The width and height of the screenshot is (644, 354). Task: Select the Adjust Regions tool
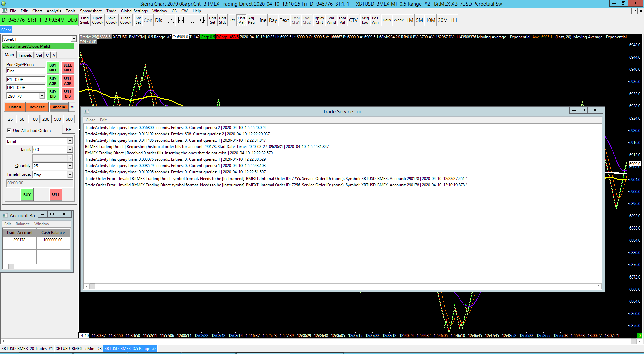click(x=251, y=20)
